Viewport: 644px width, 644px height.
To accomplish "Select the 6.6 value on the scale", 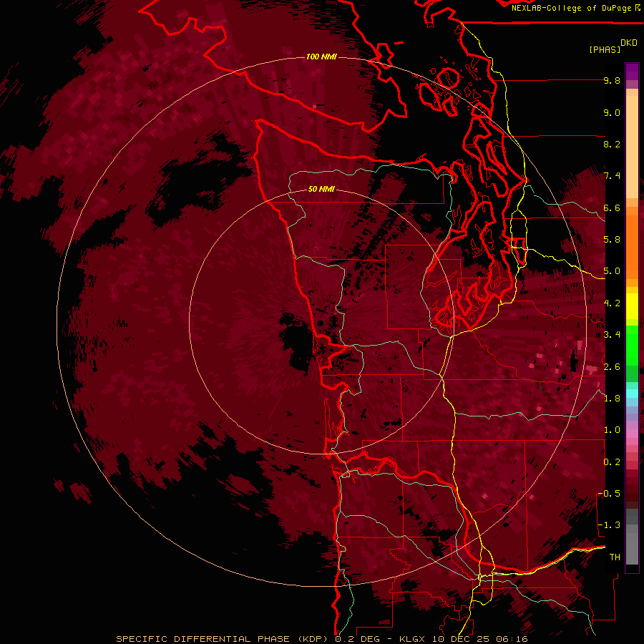I will (x=612, y=208).
